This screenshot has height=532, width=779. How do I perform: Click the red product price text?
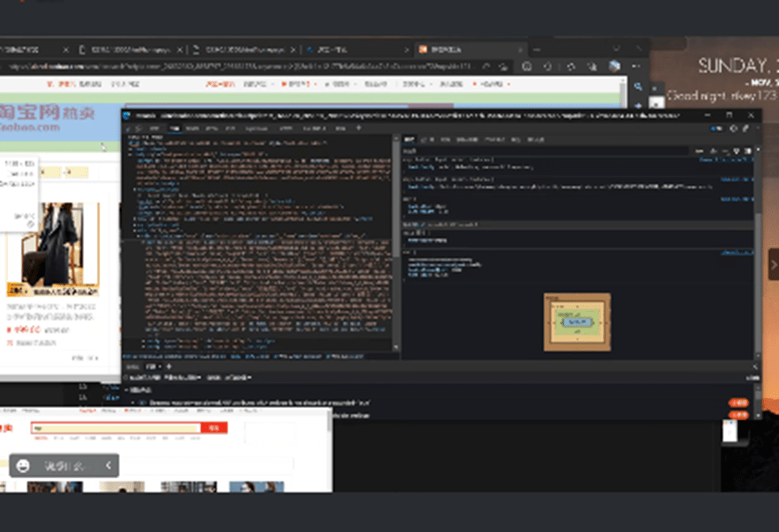click(x=24, y=330)
